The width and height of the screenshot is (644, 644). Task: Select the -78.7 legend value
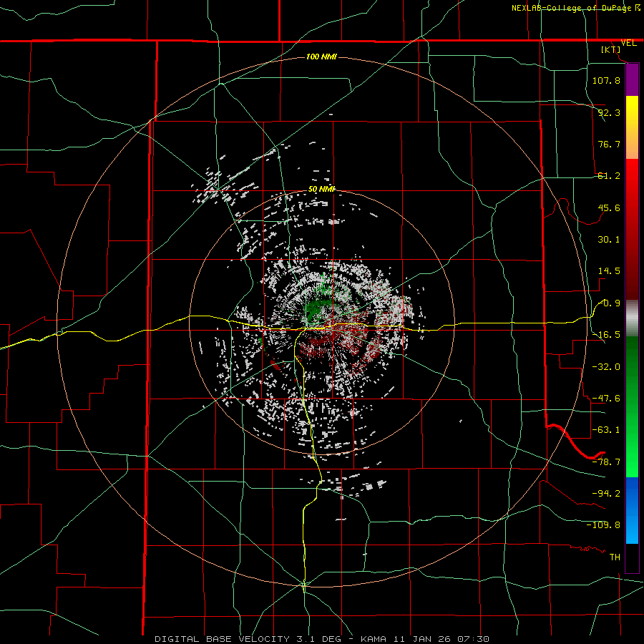pyautogui.click(x=606, y=462)
